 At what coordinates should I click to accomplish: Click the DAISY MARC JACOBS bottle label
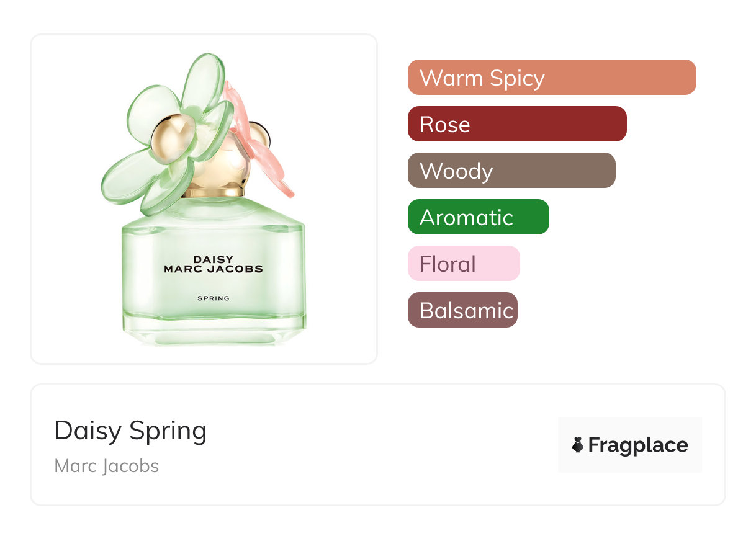[213, 264]
